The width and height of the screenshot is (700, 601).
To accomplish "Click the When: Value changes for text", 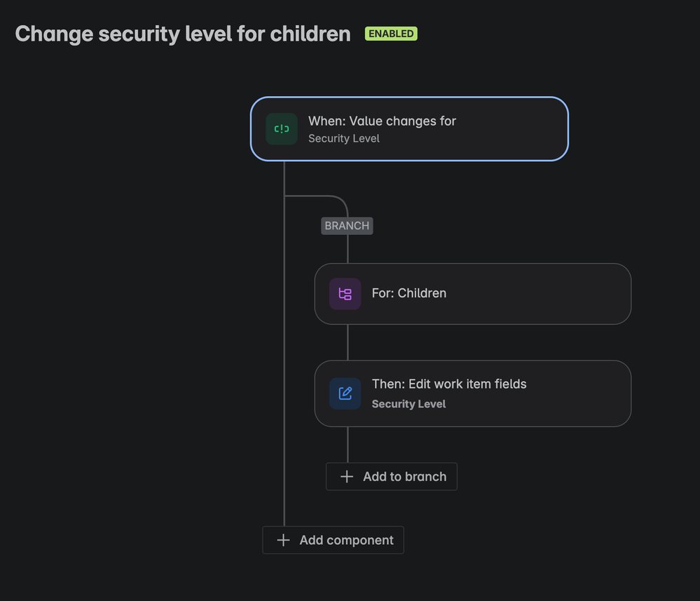I will 382,121.
